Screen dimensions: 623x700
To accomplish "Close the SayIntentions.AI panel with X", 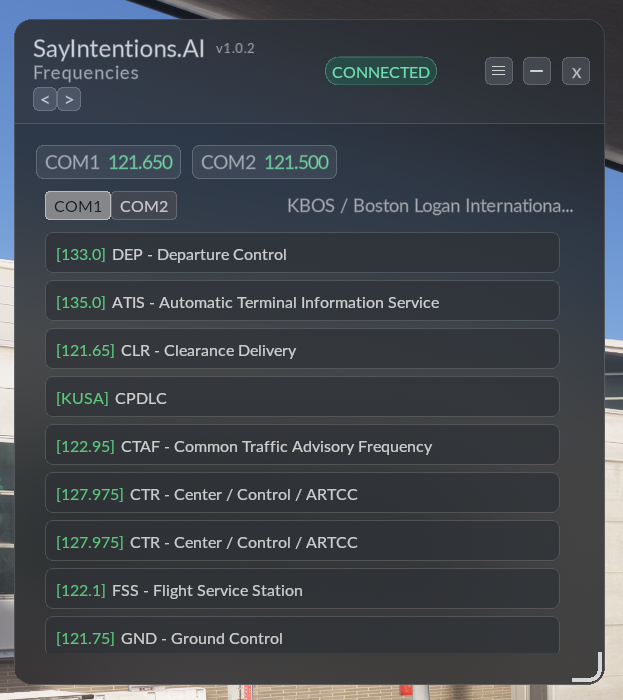I will coord(576,71).
